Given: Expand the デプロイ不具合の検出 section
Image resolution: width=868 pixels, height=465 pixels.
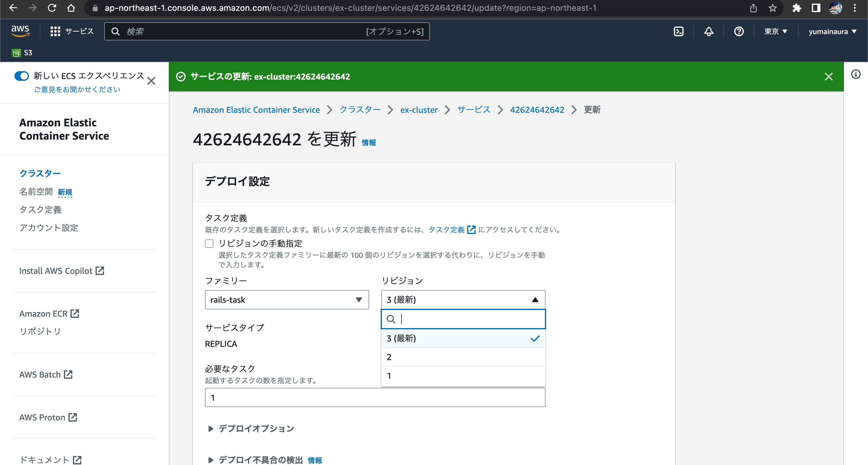Looking at the screenshot, I should [255, 460].
